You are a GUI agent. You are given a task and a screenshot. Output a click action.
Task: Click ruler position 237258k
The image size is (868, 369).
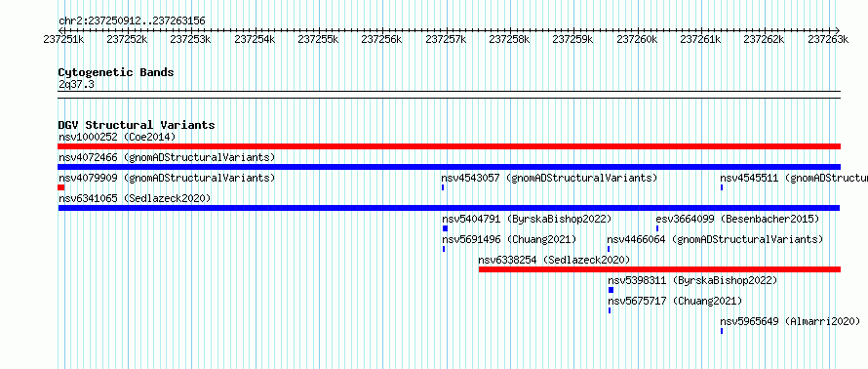click(x=510, y=39)
